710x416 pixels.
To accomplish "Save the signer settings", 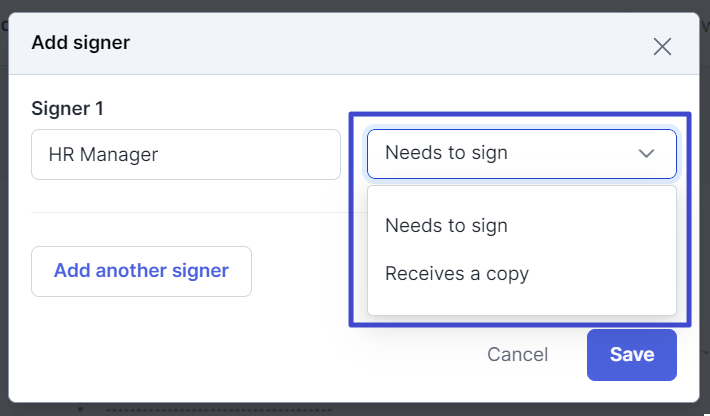I will click(632, 355).
